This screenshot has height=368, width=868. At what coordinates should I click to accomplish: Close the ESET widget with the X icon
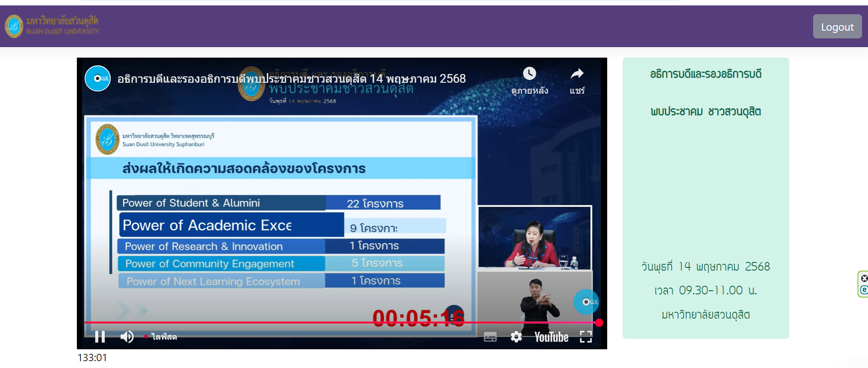tap(864, 278)
